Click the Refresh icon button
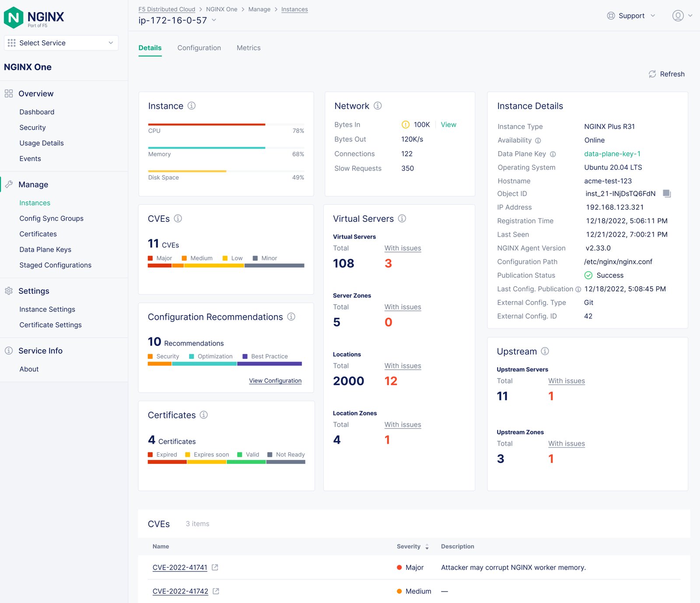This screenshot has height=603, width=700. [x=652, y=74]
